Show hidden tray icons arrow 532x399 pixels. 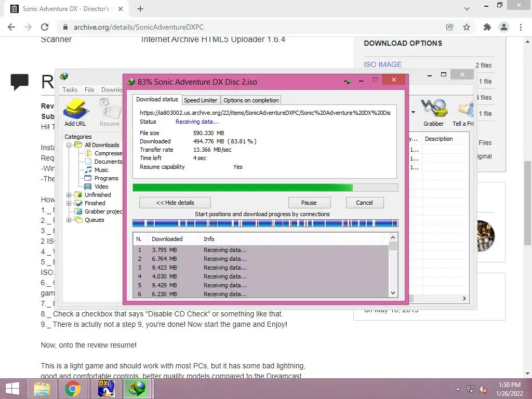(458, 389)
